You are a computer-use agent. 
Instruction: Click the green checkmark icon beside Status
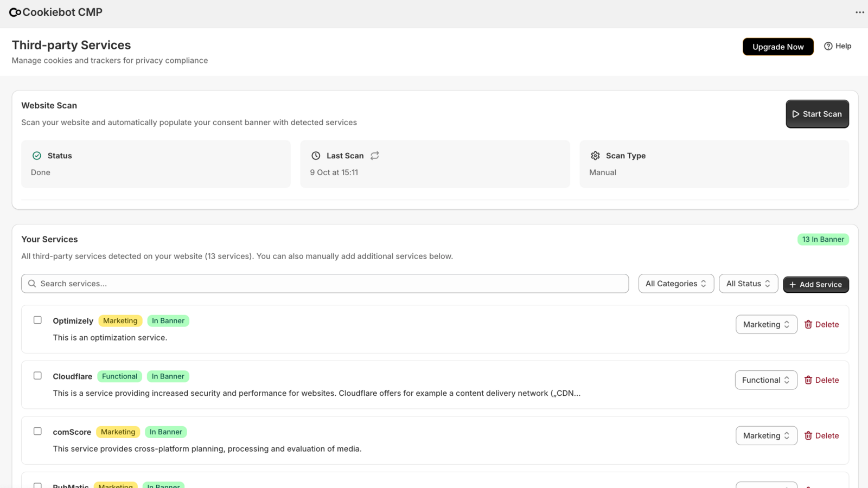tap(37, 155)
